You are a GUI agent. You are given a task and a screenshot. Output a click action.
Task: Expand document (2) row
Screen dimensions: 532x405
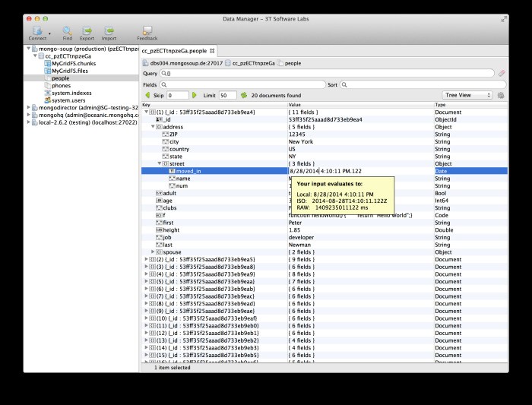146,259
